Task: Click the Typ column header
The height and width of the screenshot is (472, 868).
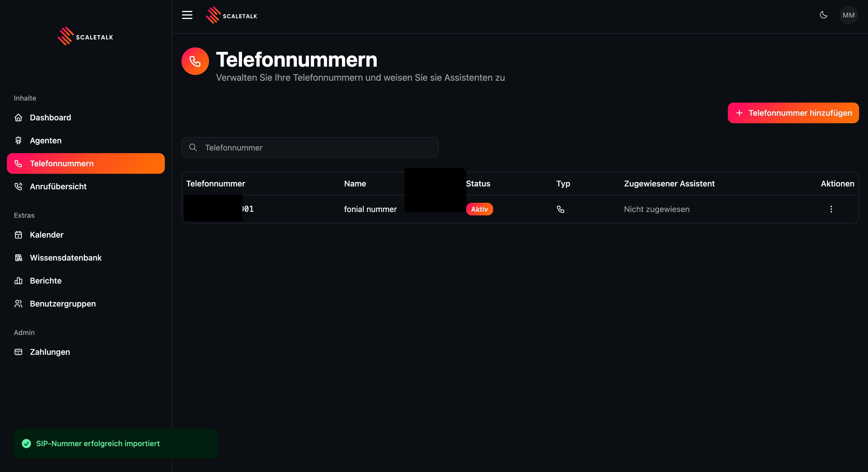Action: pos(563,184)
